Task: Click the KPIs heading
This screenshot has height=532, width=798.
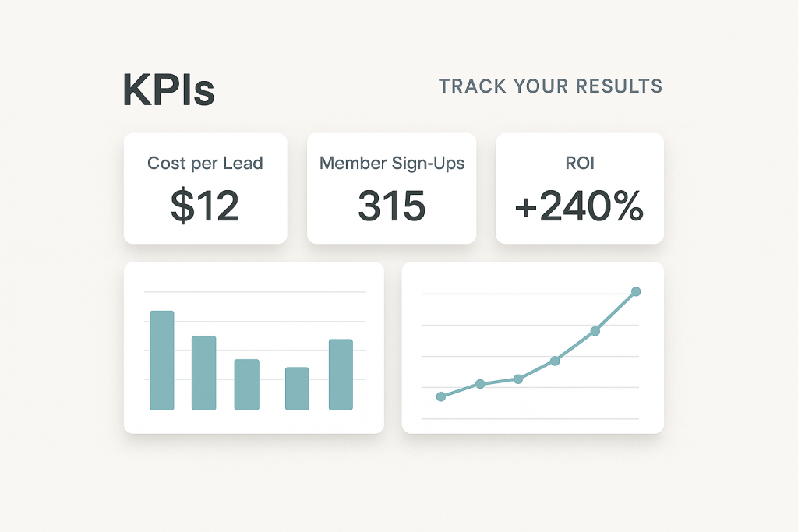Action: click(168, 91)
